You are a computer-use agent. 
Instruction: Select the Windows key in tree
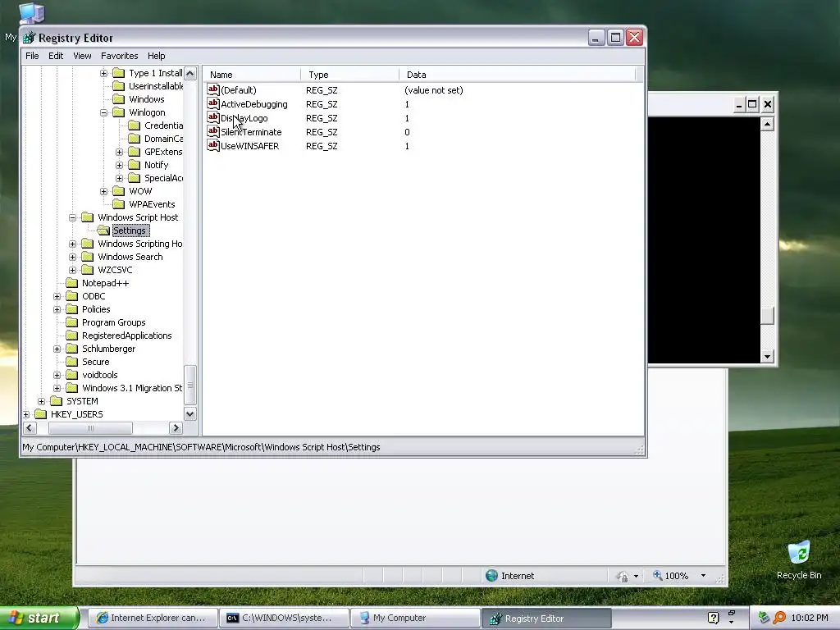coord(146,99)
